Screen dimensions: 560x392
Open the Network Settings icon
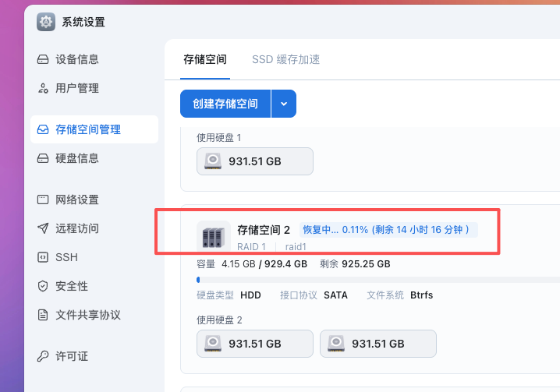(43, 200)
